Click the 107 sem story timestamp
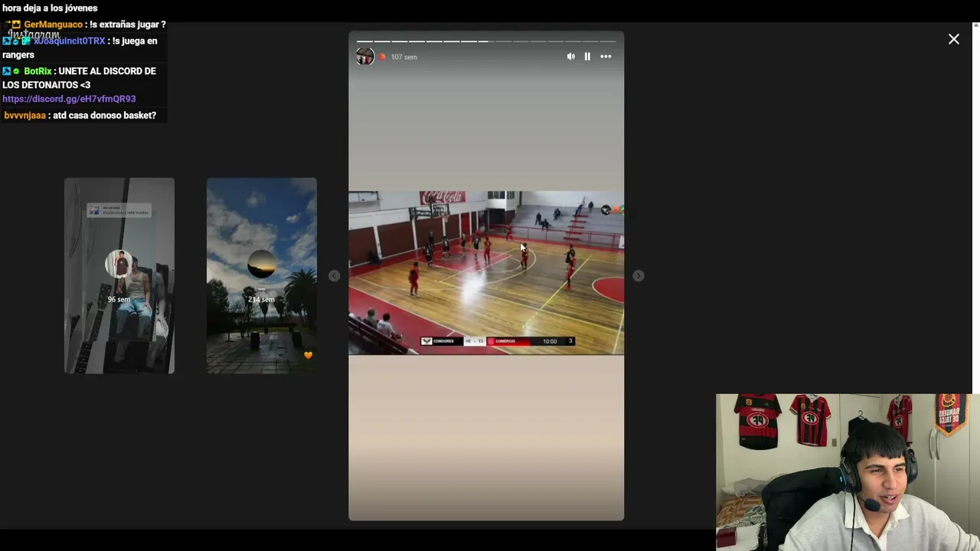Image resolution: width=980 pixels, height=551 pixels. (x=404, y=57)
